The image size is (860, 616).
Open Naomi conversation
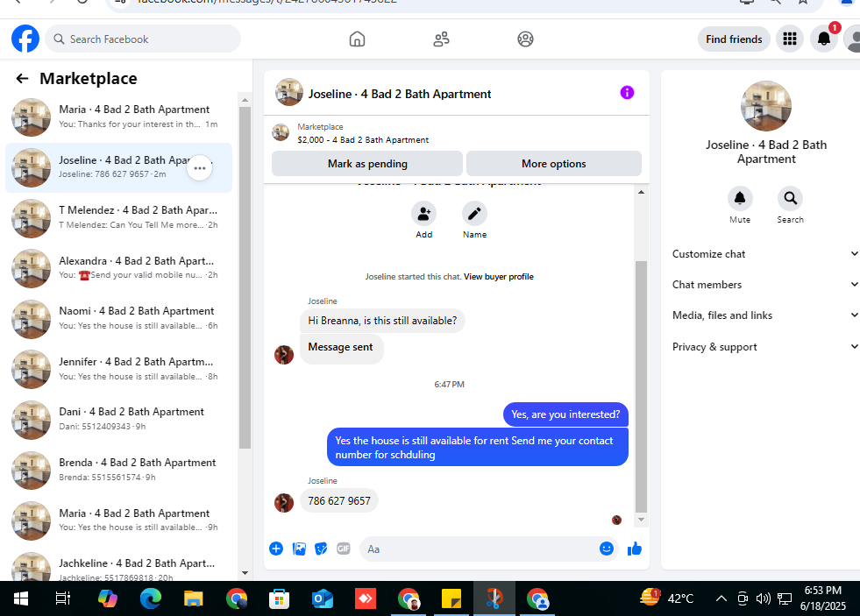click(119, 318)
